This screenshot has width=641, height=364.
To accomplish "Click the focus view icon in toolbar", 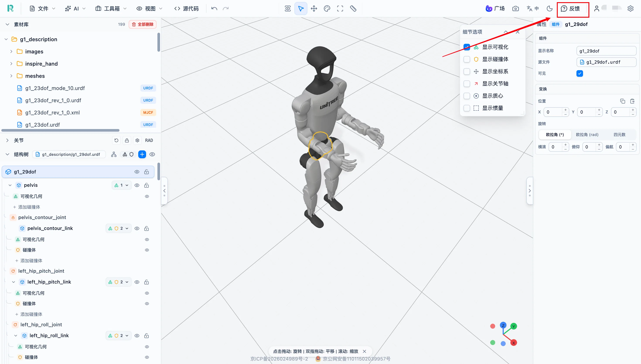I will click(x=288, y=9).
